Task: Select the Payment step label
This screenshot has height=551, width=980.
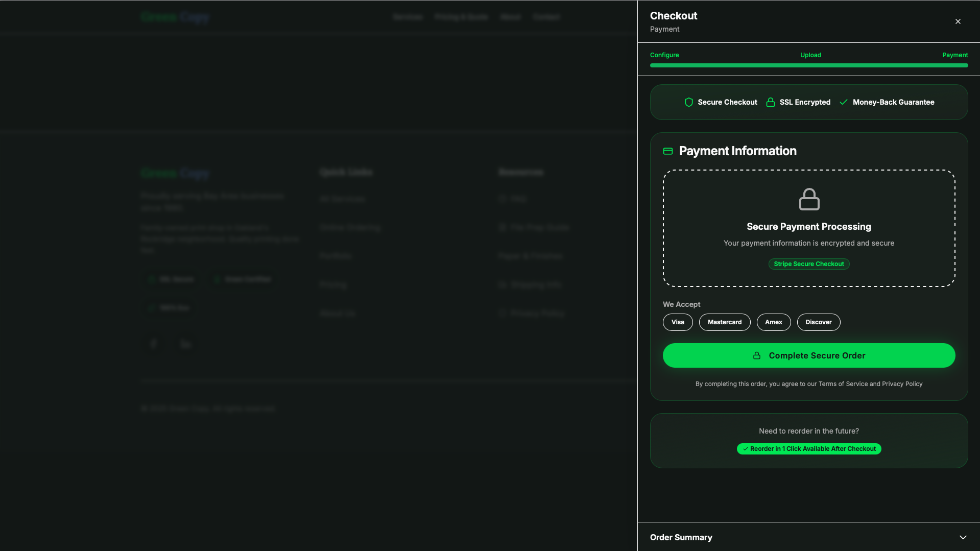Action: (x=954, y=55)
